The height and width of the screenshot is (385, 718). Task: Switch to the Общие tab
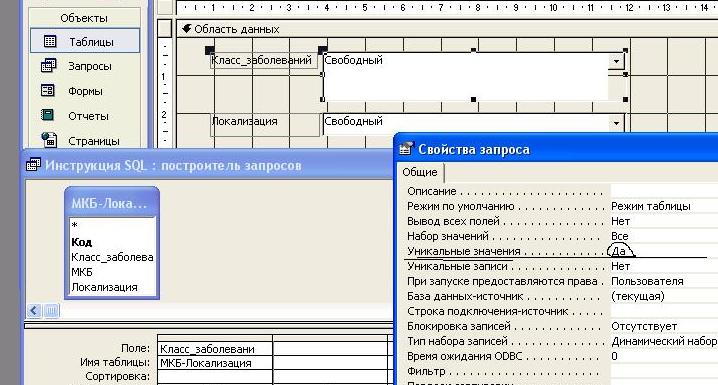(420, 172)
